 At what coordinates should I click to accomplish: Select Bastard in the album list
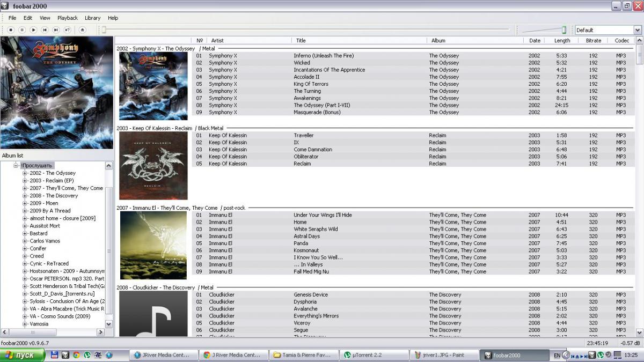click(39, 233)
